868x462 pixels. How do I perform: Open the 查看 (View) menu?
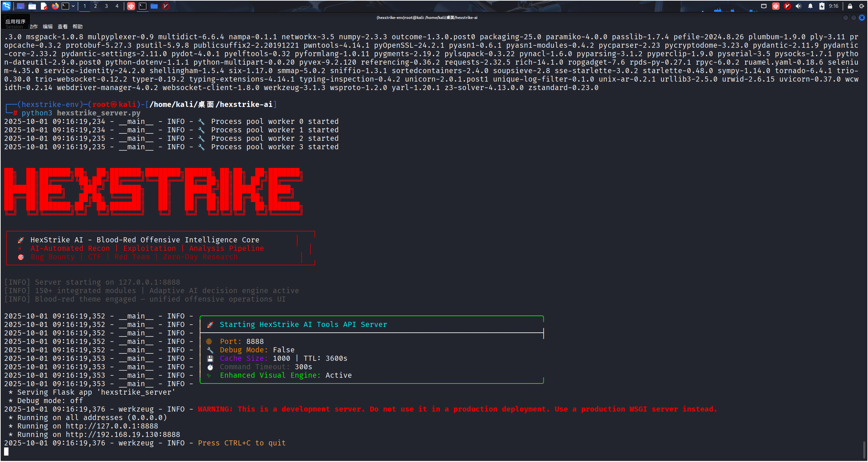point(62,26)
